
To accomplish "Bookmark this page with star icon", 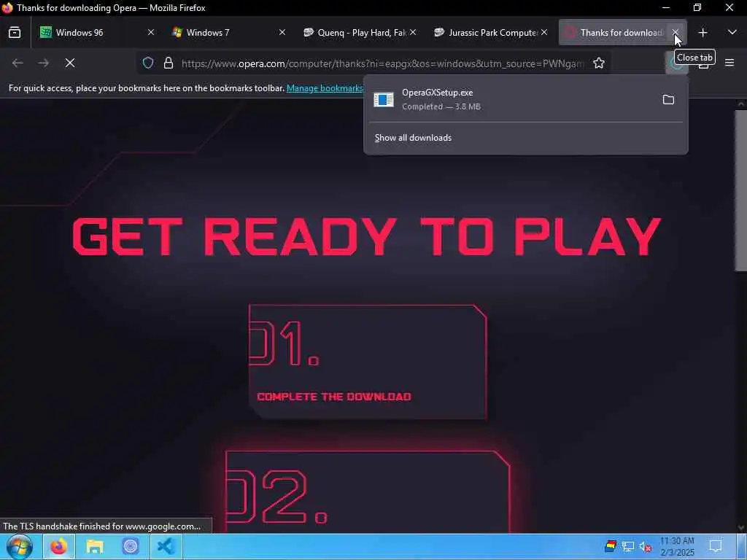I will [x=599, y=63].
